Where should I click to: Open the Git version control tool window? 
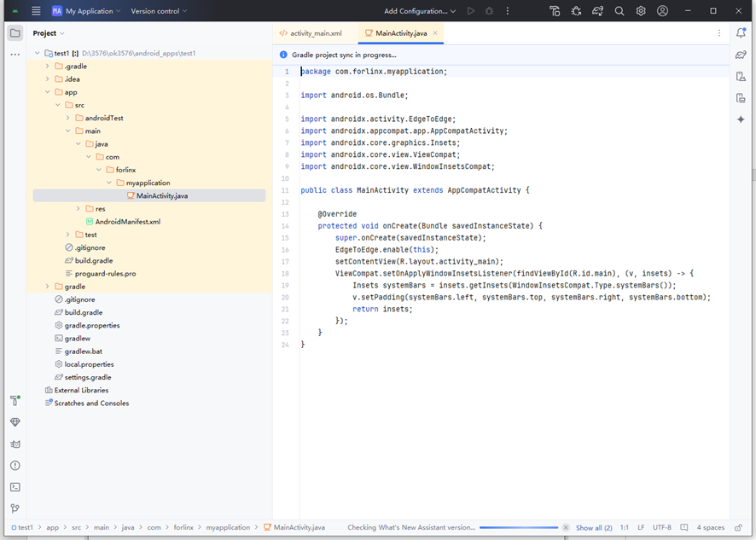[15, 508]
